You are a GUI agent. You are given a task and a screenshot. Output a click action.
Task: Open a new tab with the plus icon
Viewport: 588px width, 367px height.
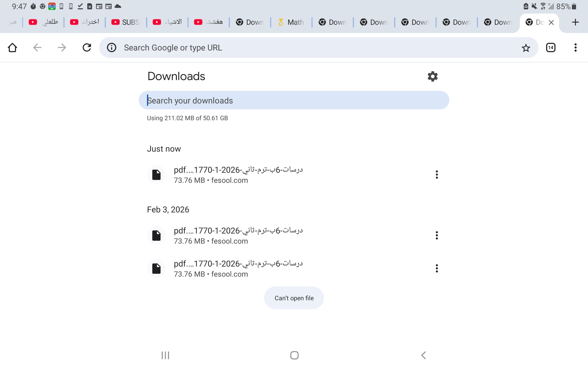[x=575, y=22]
